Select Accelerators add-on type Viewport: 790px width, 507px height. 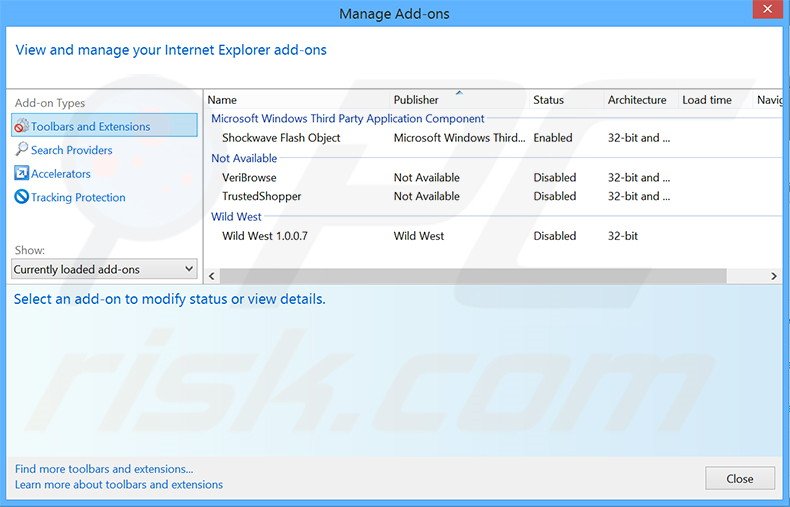[x=61, y=173]
